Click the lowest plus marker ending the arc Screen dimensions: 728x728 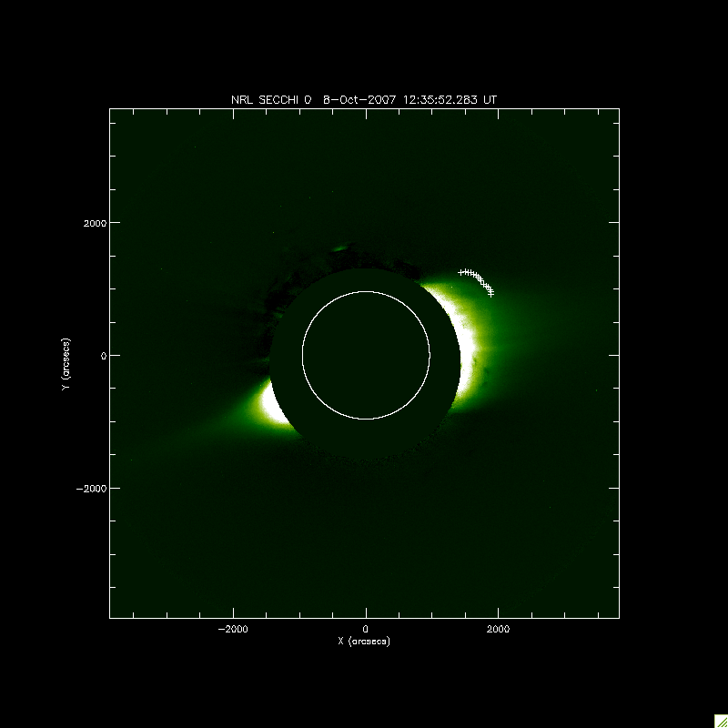tap(490, 293)
